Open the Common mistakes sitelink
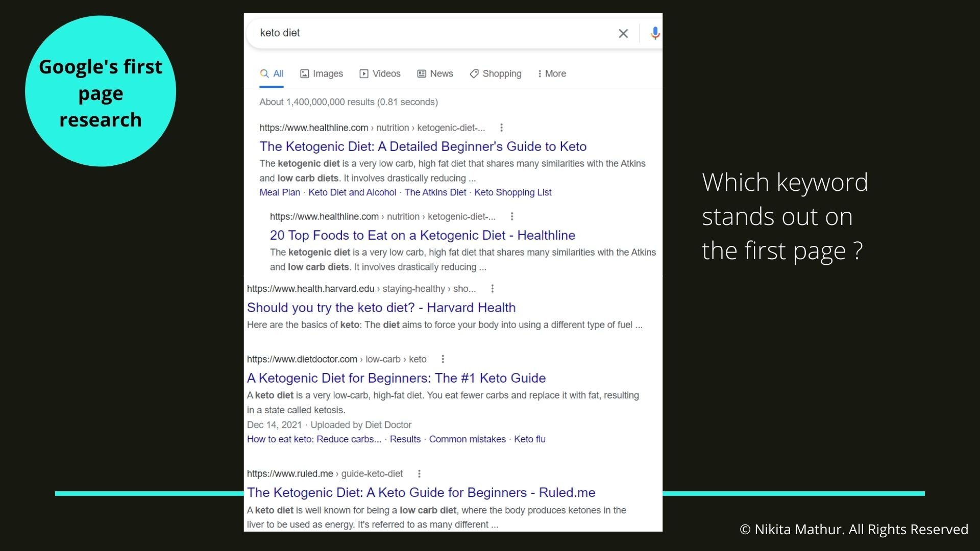Viewport: 980px width, 551px height. click(x=468, y=439)
